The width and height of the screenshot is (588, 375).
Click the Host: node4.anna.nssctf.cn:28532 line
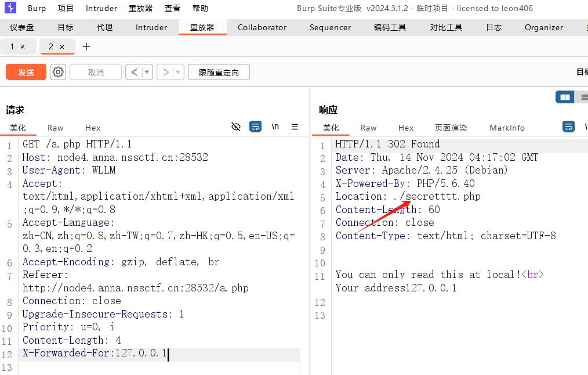click(115, 157)
